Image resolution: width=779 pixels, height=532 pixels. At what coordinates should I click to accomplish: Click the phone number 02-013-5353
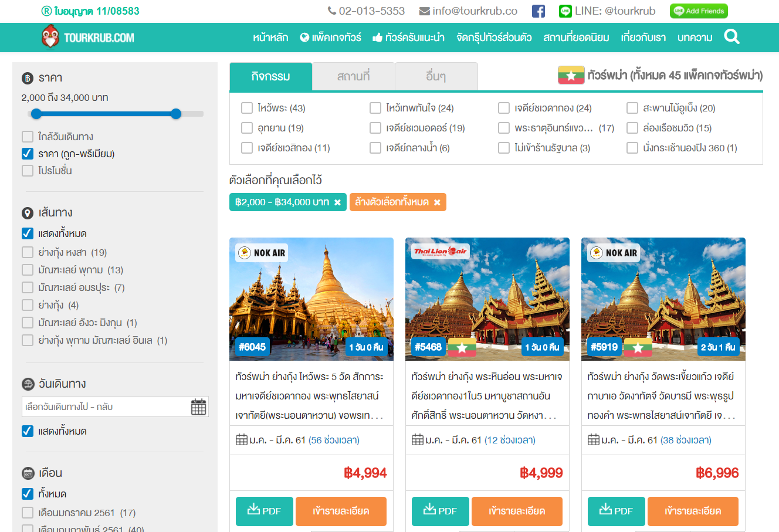click(366, 11)
